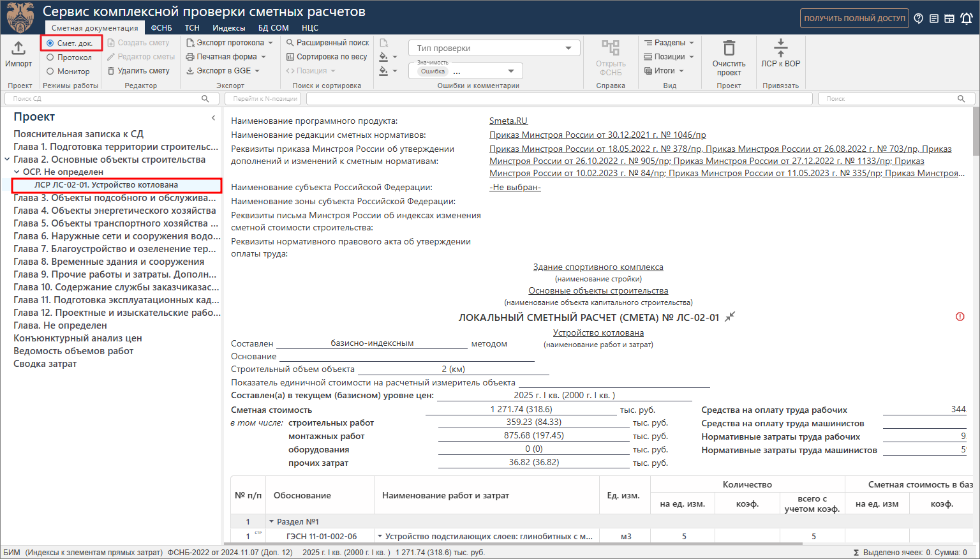Select the Протокол mode radio button
The width and height of the screenshot is (980, 559).
[50, 57]
